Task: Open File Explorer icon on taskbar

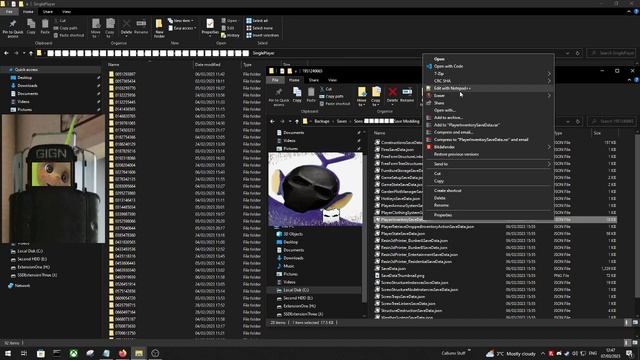Action: 139,353
